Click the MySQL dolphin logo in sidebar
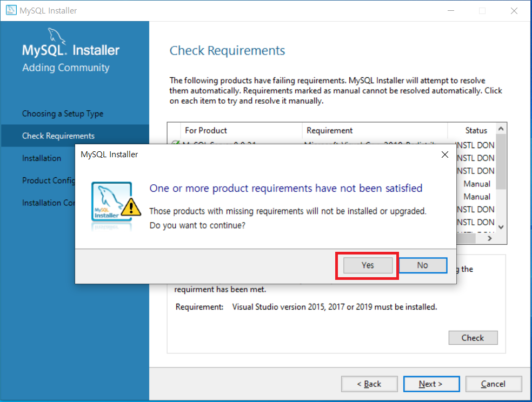The height and width of the screenshot is (402, 532). coord(57,36)
